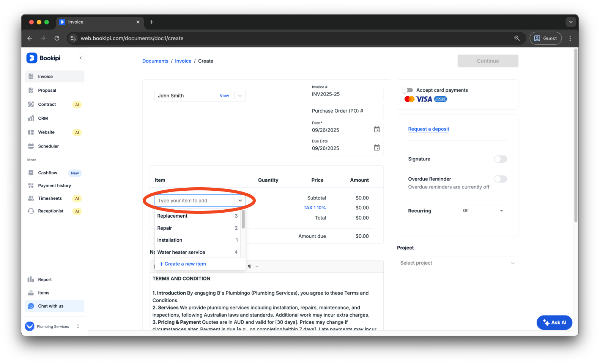This screenshot has width=600, height=364.
Task: Close the Invoice browser tab
Action: (x=138, y=22)
